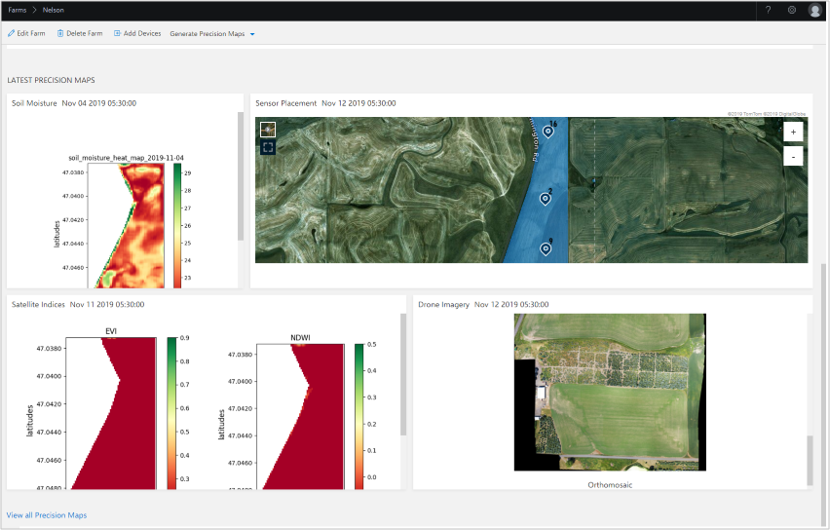Image resolution: width=830 pixels, height=530 pixels.
Task: Click the Delete Farm trash icon
Action: (60, 33)
